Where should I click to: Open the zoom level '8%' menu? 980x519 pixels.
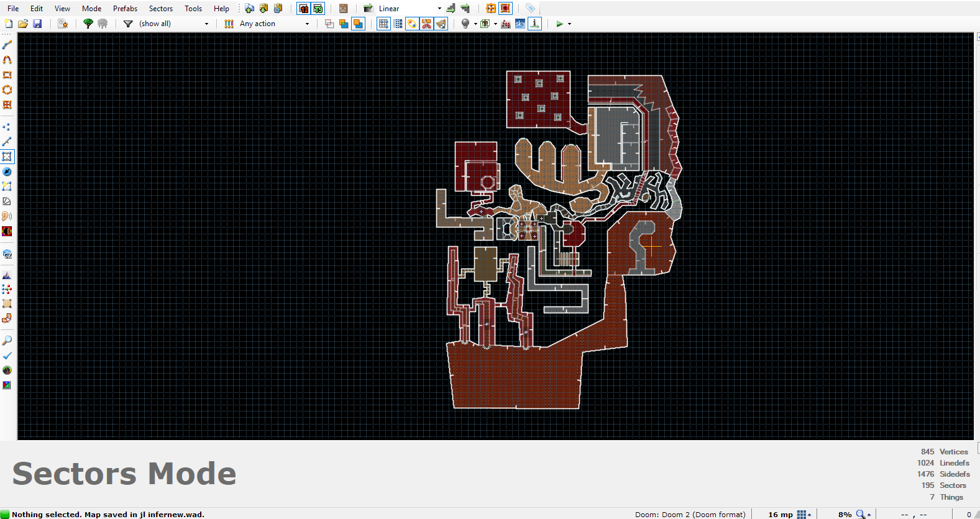(x=854, y=514)
